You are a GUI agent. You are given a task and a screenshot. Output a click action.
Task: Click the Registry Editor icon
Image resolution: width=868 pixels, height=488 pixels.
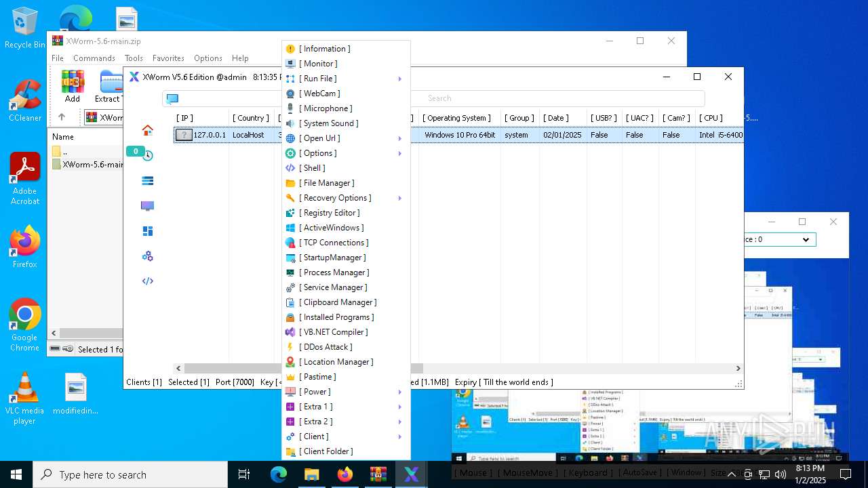coord(290,213)
